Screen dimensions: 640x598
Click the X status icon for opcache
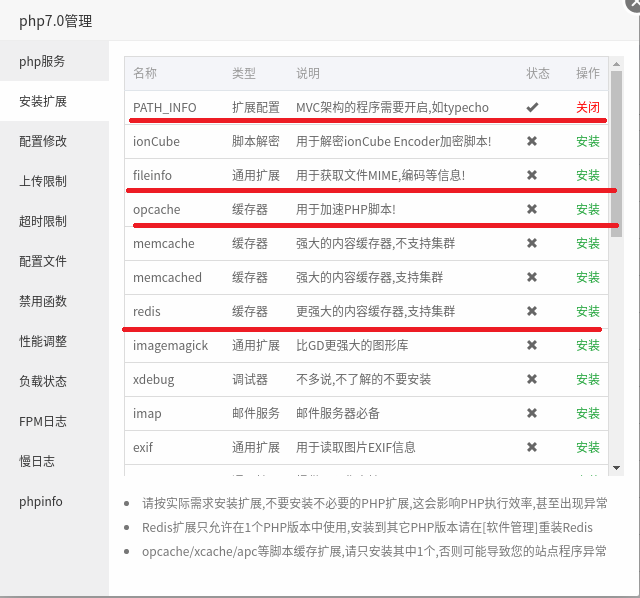coord(532,209)
